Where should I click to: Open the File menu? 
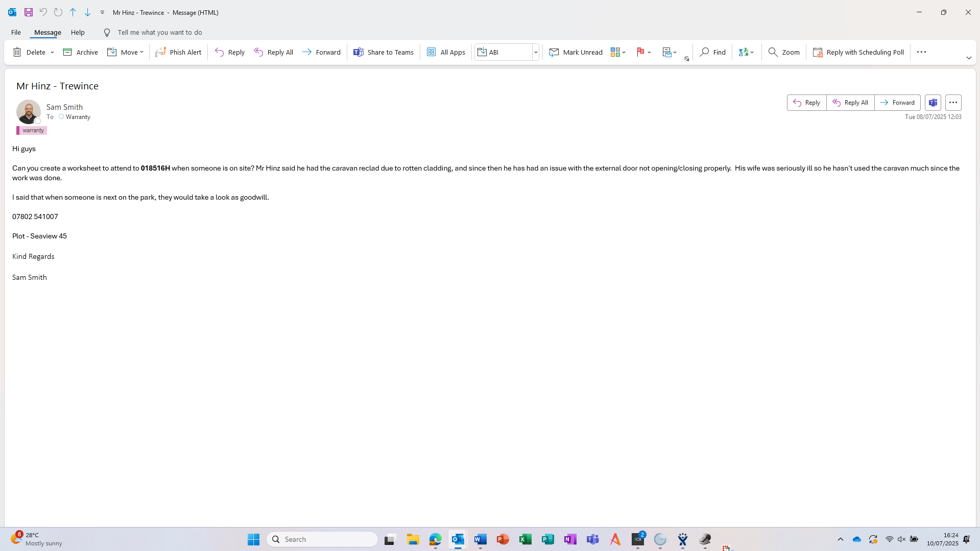coord(16,32)
